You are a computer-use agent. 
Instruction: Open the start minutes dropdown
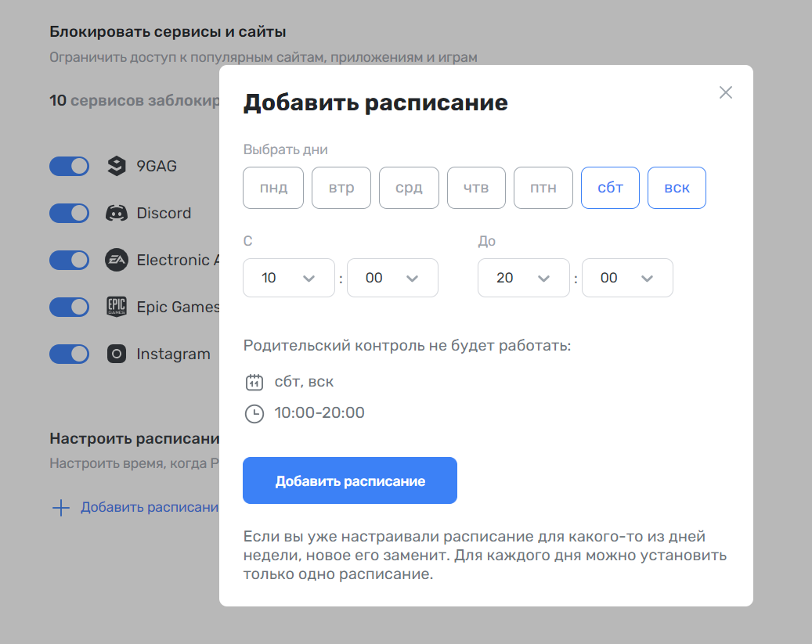[x=392, y=278]
